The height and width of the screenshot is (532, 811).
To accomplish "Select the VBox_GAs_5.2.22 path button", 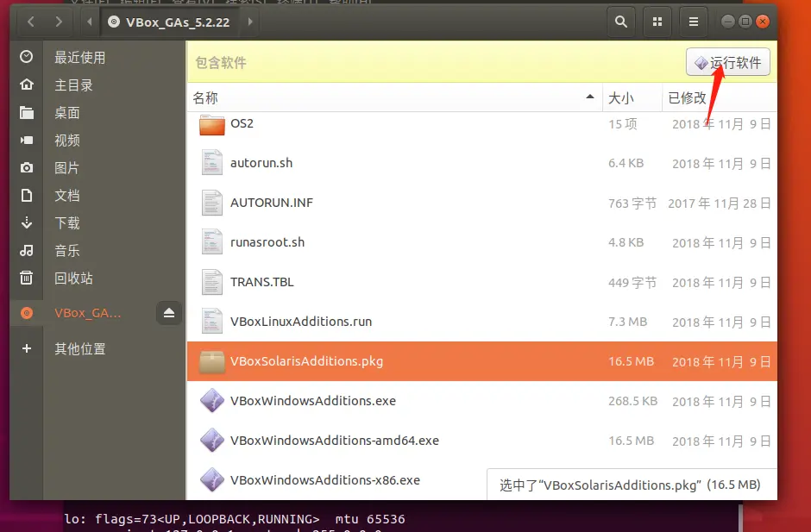I will click(169, 22).
